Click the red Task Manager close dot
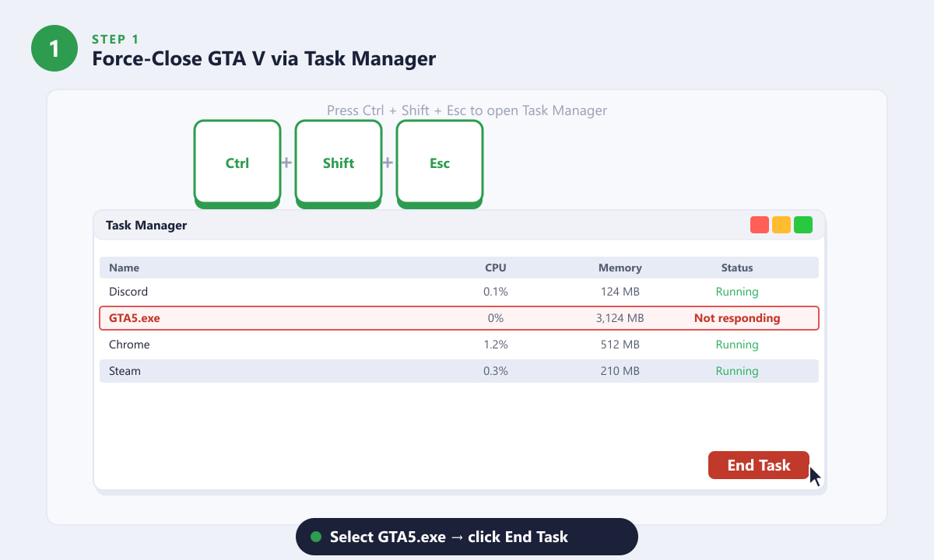 (x=760, y=225)
